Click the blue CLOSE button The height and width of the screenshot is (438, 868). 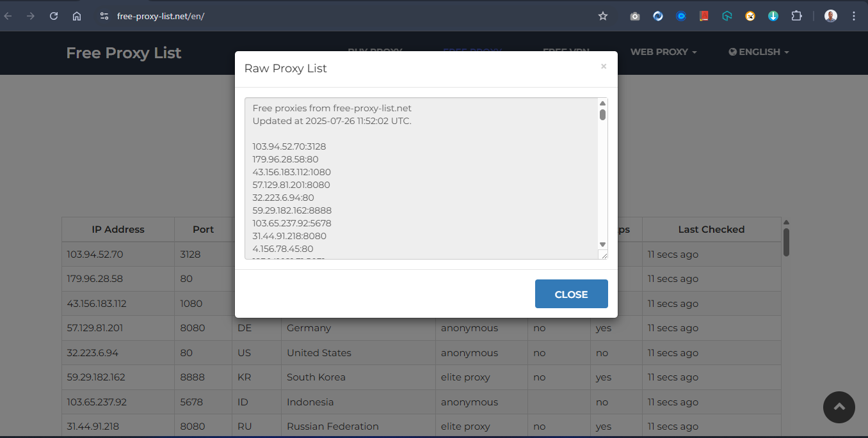point(572,294)
